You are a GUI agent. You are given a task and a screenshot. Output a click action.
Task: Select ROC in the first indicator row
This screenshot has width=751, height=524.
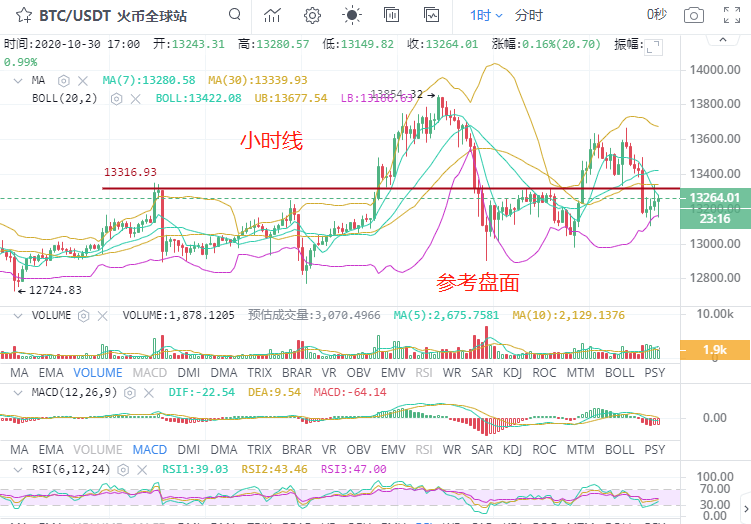[x=544, y=373]
